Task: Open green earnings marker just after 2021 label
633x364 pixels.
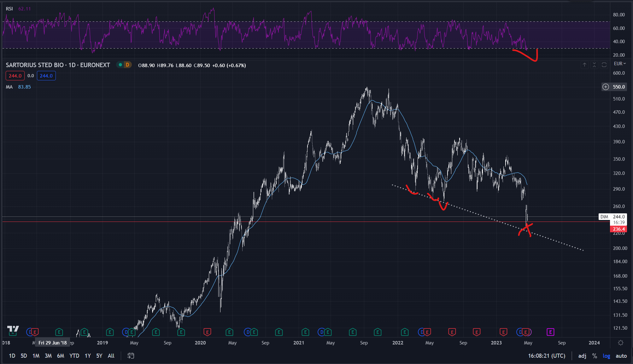Action: 305,332
